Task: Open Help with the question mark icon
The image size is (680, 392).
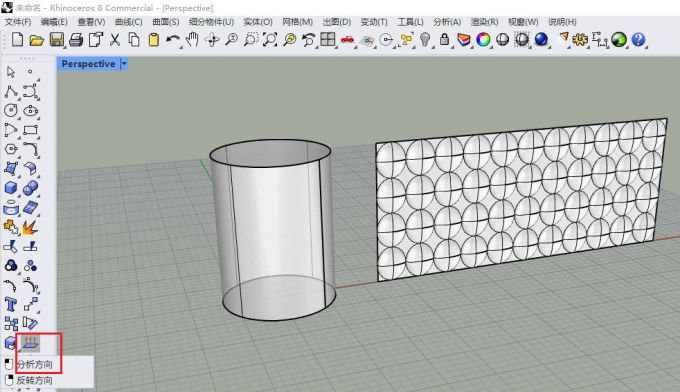Action: (638, 40)
